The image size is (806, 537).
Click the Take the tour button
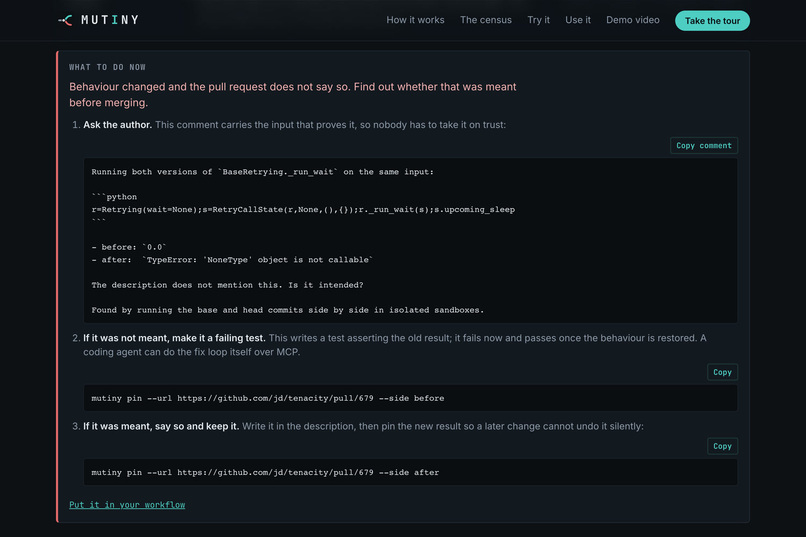pyautogui.click(x=712, y=21)
